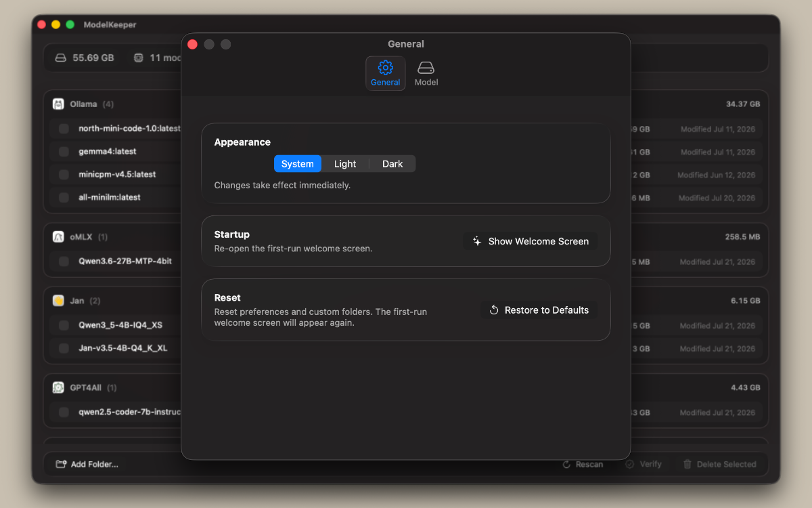The width and height of the screenshot is (812, 508).
Task: Open the General settings tab
Action: (x=386, y=73)
